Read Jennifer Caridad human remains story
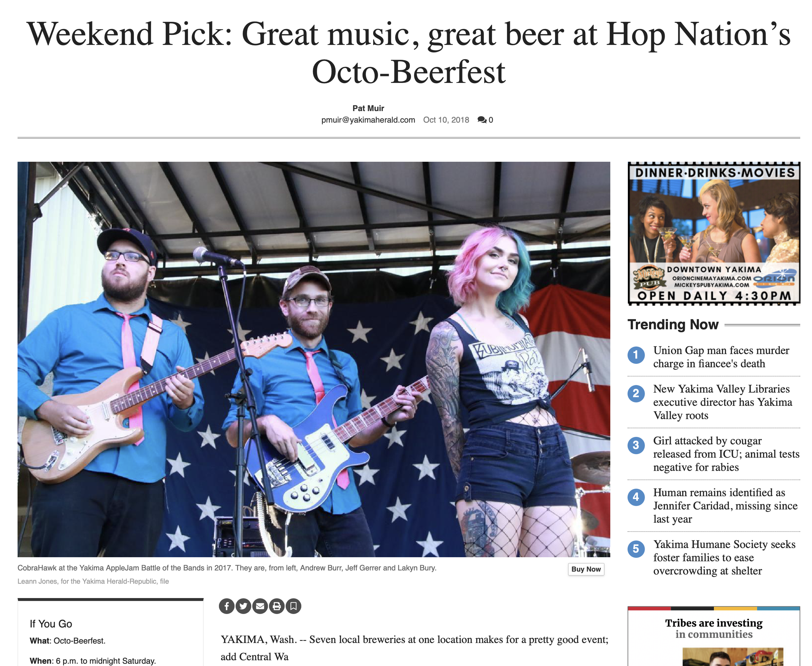Image resolution: width=812 pixels, height=666 pixels. tap(725, 506)
